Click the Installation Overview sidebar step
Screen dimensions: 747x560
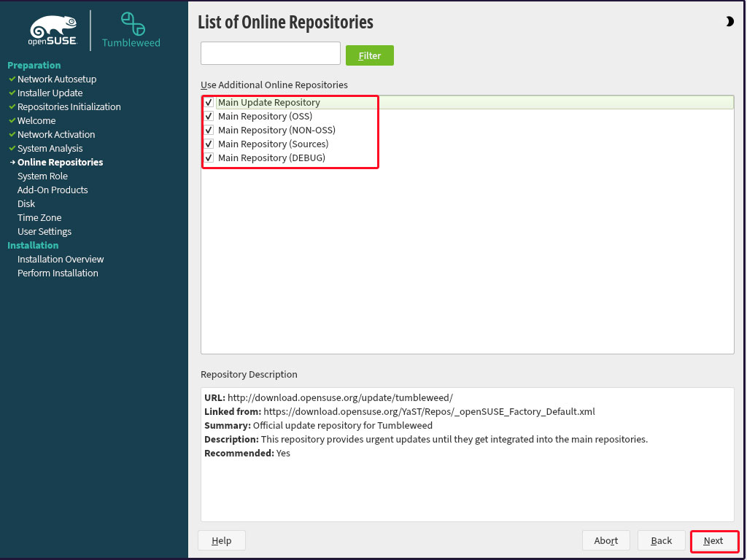[61, 259]
